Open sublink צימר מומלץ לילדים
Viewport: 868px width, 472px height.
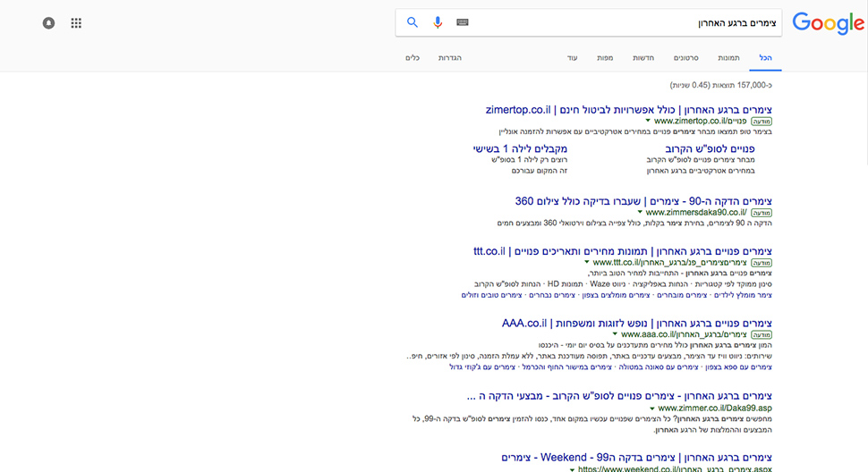pos(743,295)
